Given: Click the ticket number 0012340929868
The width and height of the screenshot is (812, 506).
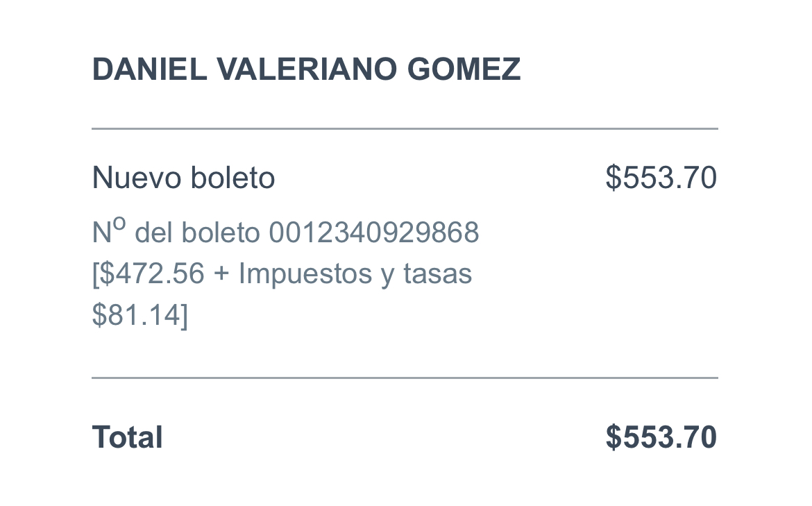Looking at the screenshot, I should [x=374, y=232].
